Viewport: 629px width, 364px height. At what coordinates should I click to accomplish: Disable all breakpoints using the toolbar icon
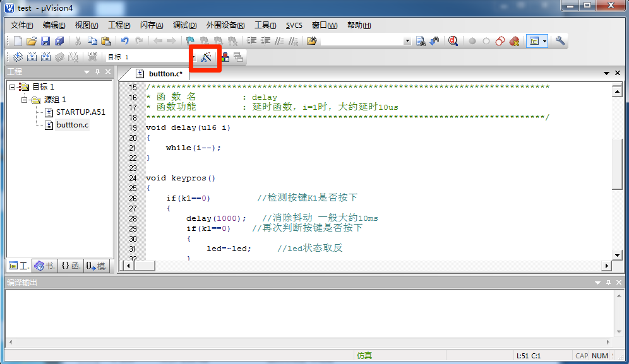(500, 41)
